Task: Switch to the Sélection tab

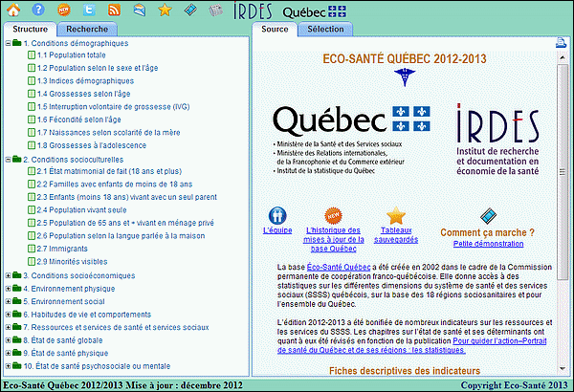Action: (x=325, y=29)
